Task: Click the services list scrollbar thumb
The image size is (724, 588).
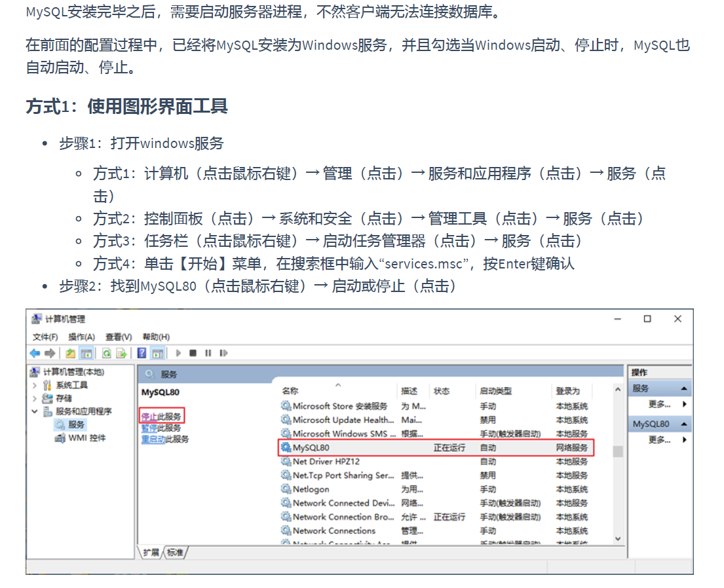Action: (x=618, y=451)
